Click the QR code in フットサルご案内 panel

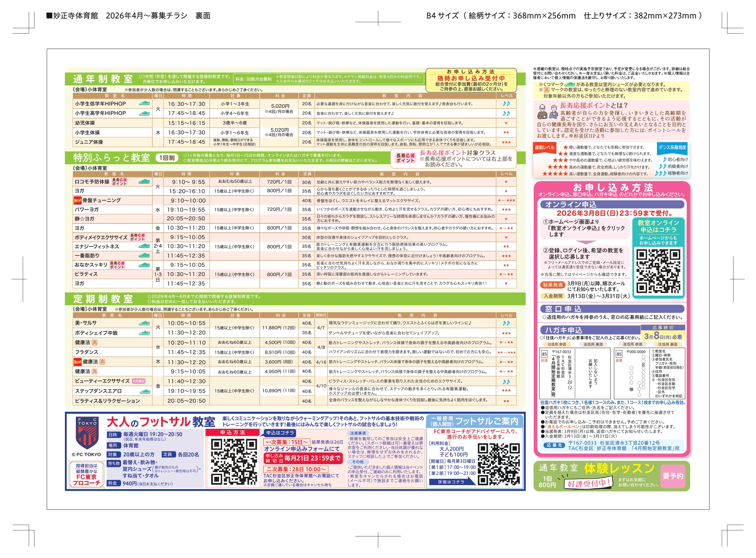pyautogui.click(x=499, y=464)
